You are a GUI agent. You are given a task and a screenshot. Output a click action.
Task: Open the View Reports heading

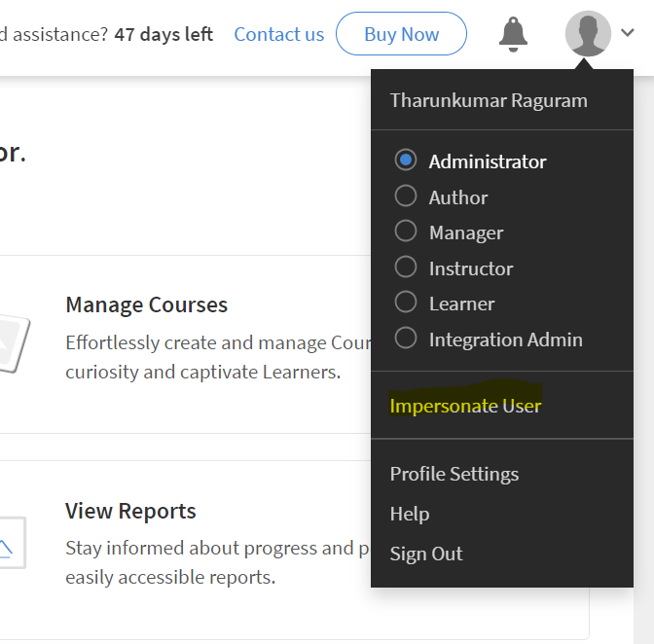tap(130, 511)
